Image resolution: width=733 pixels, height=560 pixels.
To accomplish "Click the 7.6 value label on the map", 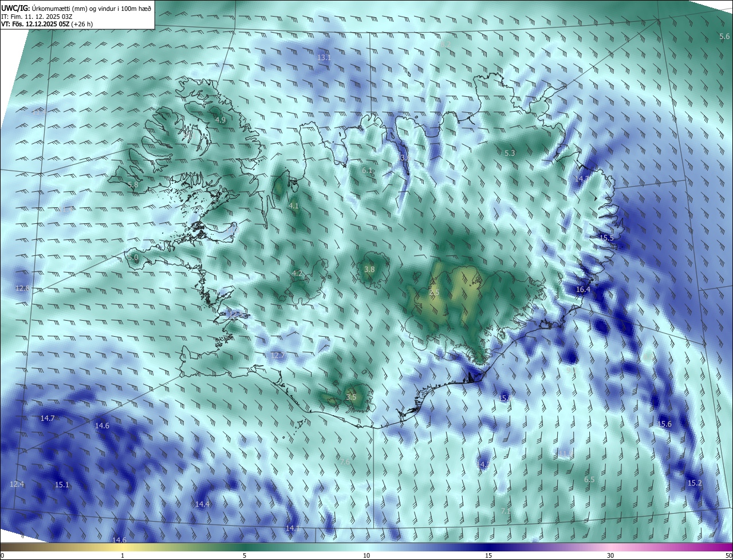I will 345,462.
